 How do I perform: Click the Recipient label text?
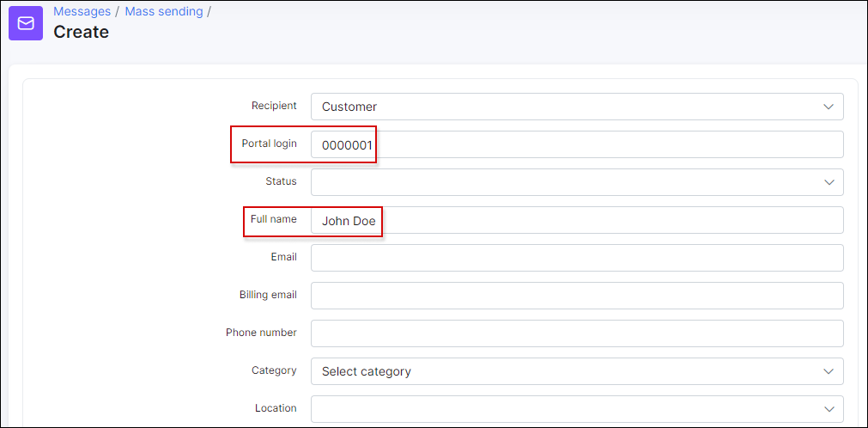point(274,106)
